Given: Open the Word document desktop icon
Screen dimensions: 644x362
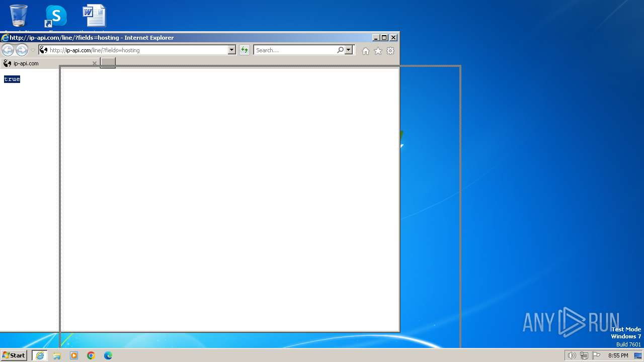Looking at the screenshot, I should pyautogui.click(x=94, y=16).
